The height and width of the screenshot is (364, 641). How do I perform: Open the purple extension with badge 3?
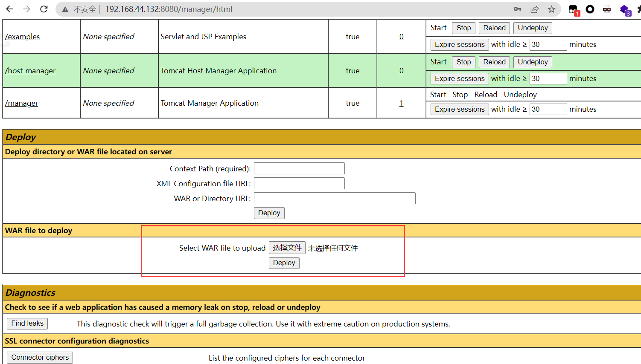[x=625, y=10]
